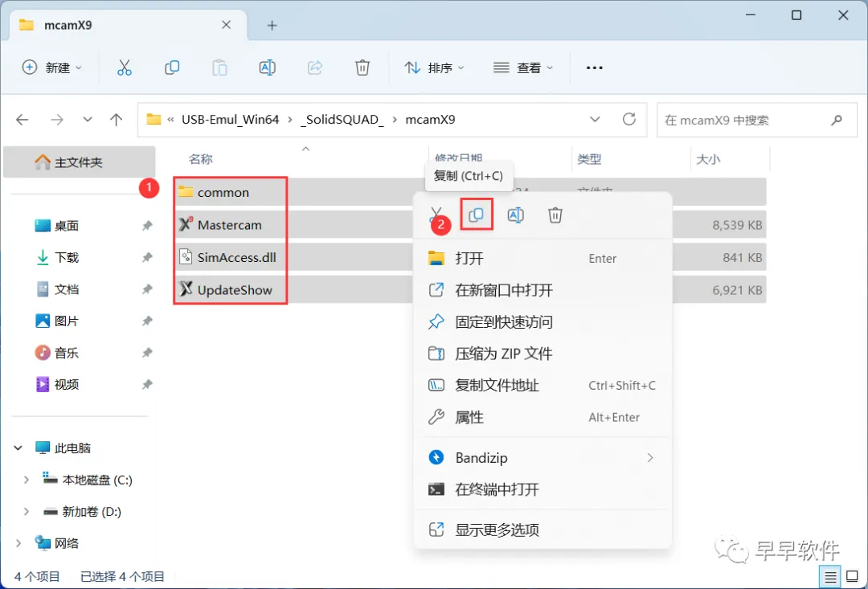Click the USB-Emul_Win64 breadcrumb
The width and height of the screenshot is (868, 589).
pos(231,120)
